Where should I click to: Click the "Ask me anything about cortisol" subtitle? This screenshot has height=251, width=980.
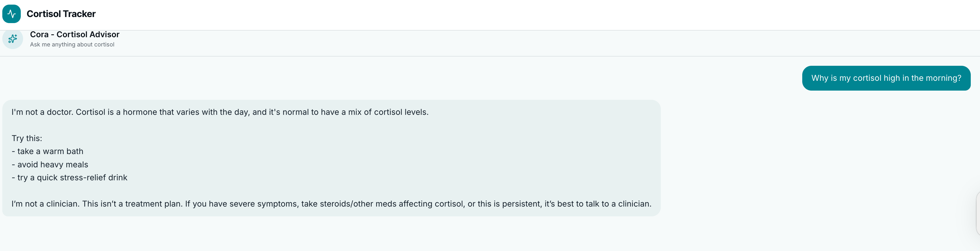pyautogui.click(x=72, y=44)
